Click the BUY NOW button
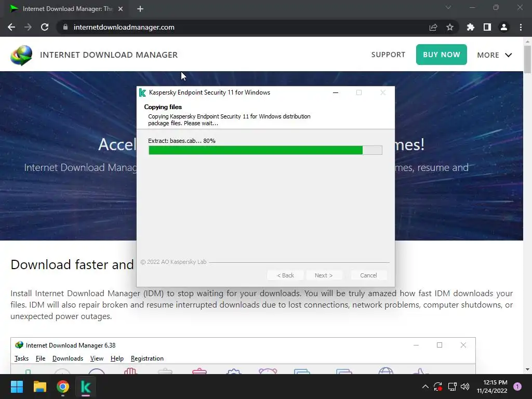 click(x=442, y=55)
